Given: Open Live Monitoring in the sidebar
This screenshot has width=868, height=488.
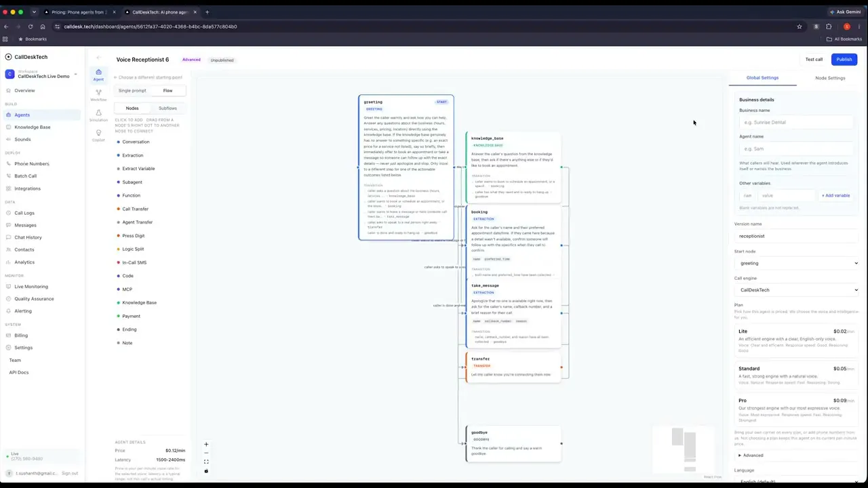Looking at the screenshot, I should pos(31,286).
